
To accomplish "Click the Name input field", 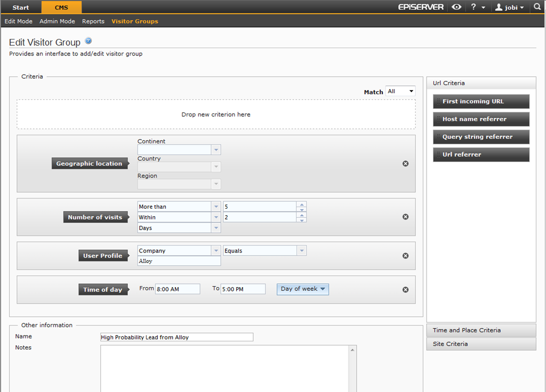I will [176, 337].
